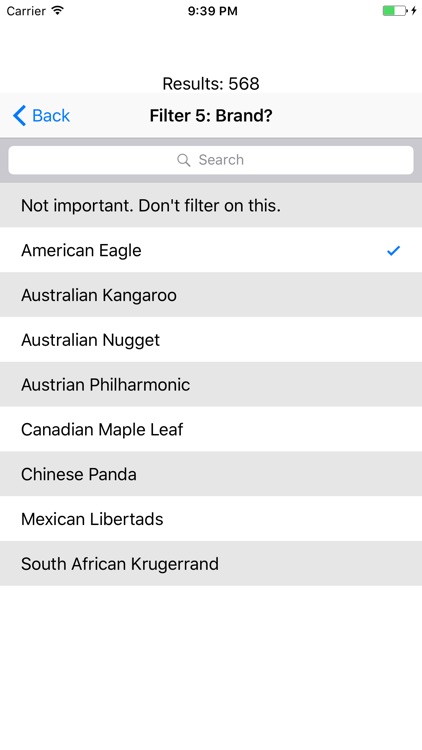Screen dimensions: 422x750
Task: Tap the Results: 568 counter label
Action: click(211, 84)
